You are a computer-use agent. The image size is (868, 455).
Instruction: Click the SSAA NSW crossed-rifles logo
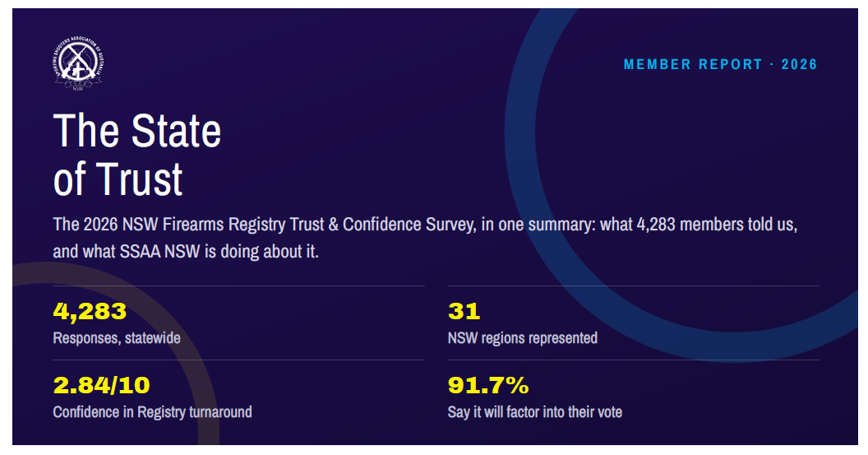tap(78, 64)
